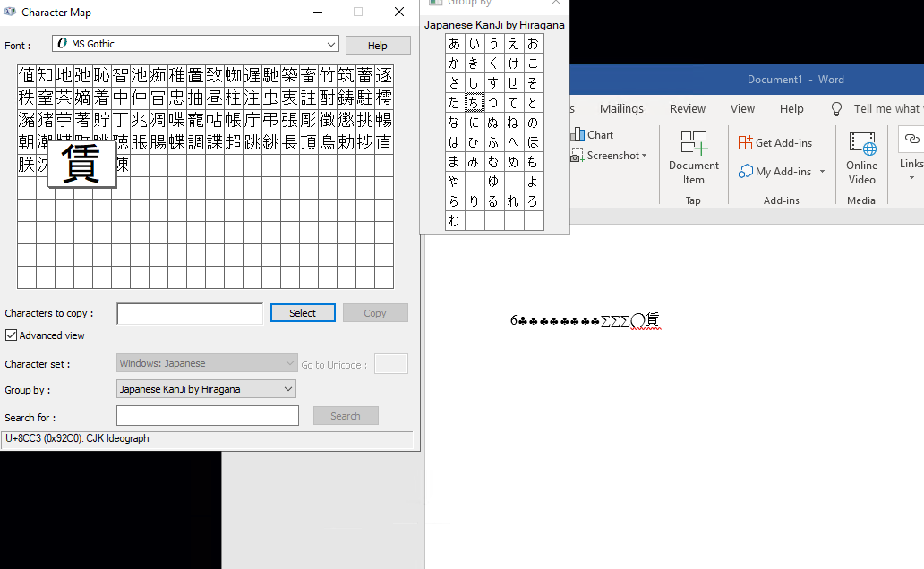924x569 pixels.
Task: Select hiragana さ in Group By
Action: coord(454,83)
